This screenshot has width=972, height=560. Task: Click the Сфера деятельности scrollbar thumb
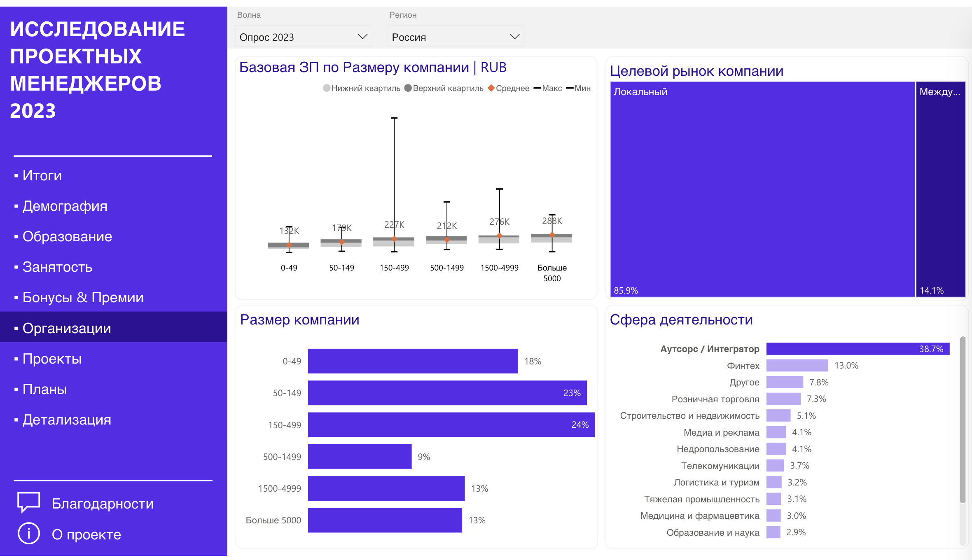point(963,420)
